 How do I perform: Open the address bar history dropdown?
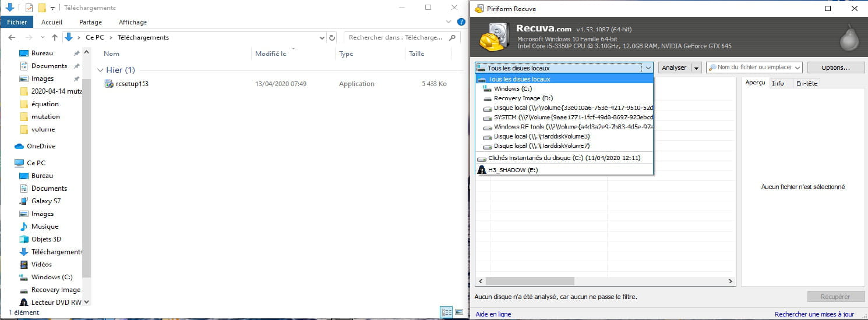(x=323, y=37)
